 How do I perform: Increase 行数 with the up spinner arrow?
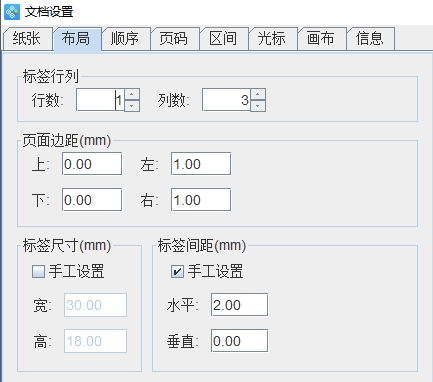pos(132,94)
